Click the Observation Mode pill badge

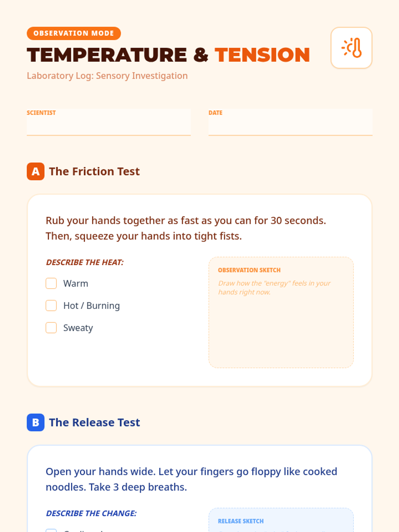click(74, 33)
